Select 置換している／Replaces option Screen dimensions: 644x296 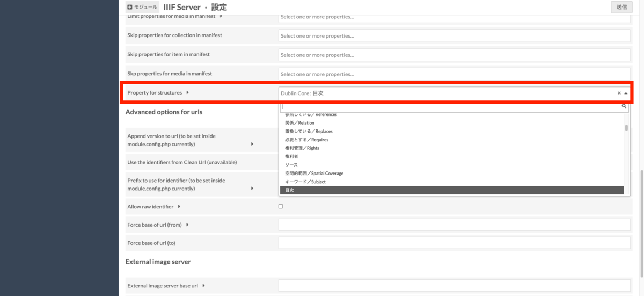pyautogui.click(x=452, y=131)
